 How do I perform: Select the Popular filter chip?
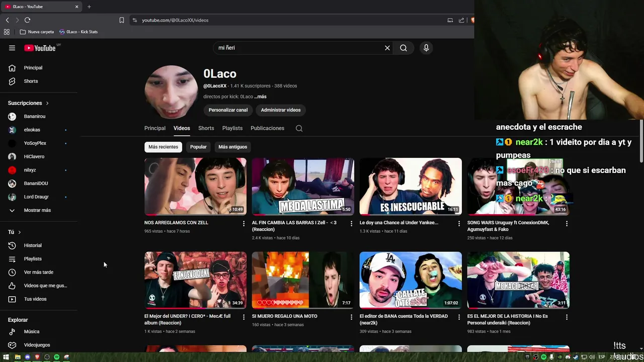[x=198, y=147]
